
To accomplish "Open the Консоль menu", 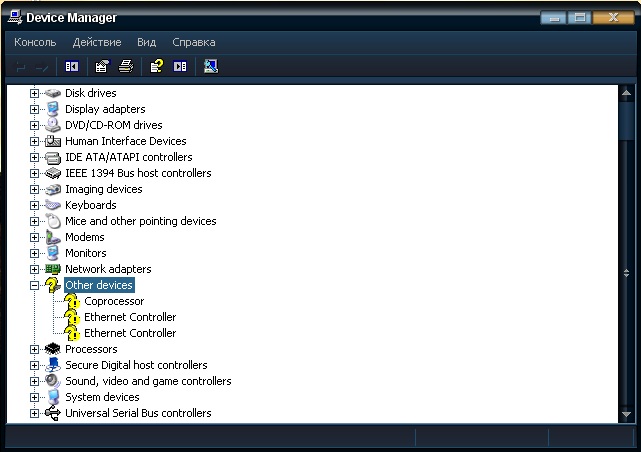I will pyautogui.click(x=35, y=42).
